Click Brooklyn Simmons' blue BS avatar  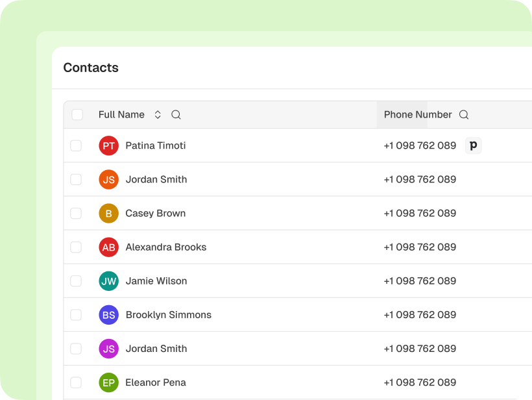[109, 315]
